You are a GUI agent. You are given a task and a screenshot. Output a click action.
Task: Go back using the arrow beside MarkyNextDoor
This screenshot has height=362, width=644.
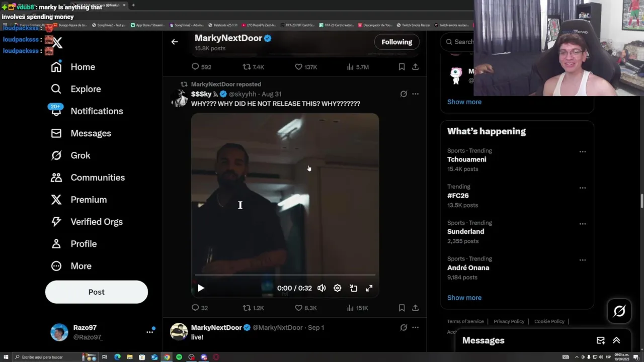coord(175,42)
